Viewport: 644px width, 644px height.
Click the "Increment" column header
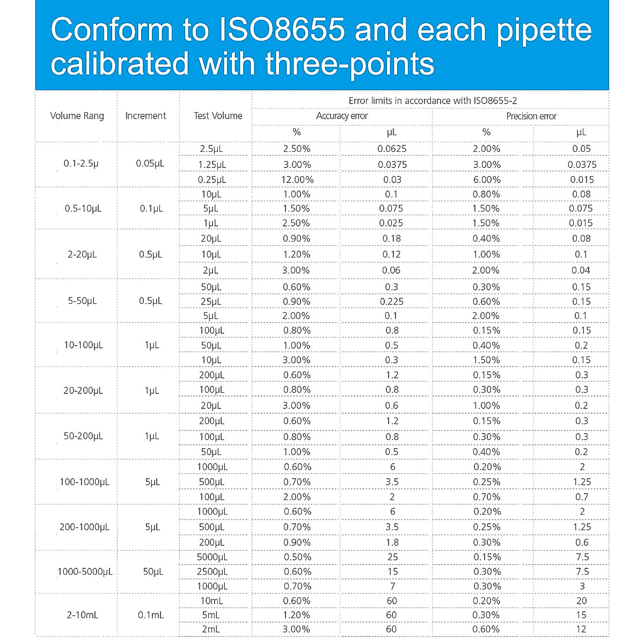(x=145, y=116)
